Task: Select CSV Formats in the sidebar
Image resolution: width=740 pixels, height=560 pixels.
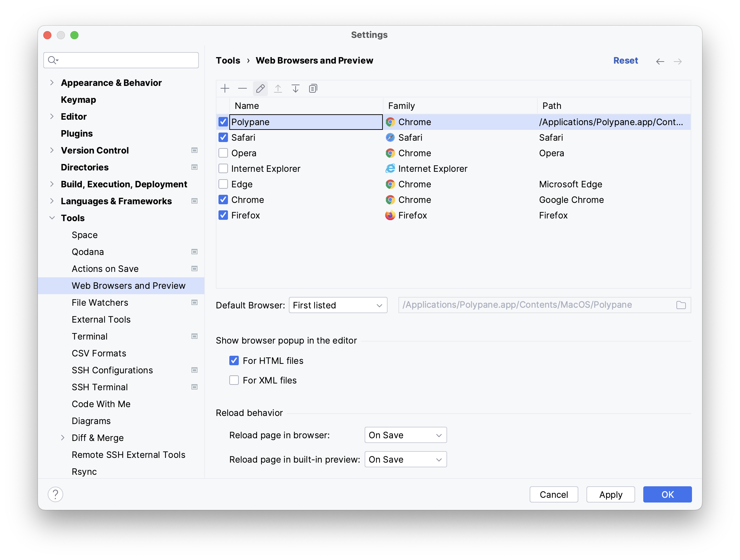Action: tap(99, 353)
